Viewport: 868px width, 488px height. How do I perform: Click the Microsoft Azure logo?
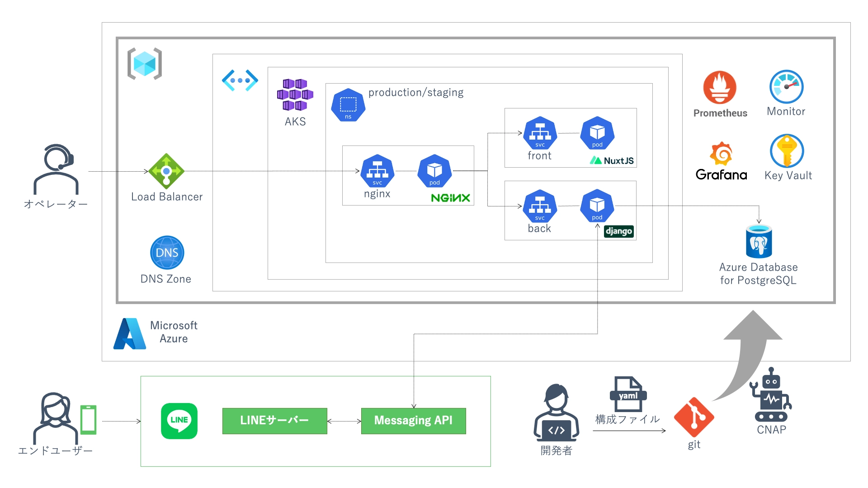tap(130, 333)
